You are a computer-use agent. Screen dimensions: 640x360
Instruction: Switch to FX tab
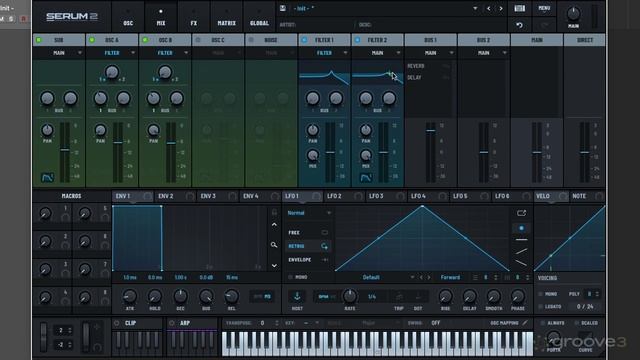pos(194,18)
